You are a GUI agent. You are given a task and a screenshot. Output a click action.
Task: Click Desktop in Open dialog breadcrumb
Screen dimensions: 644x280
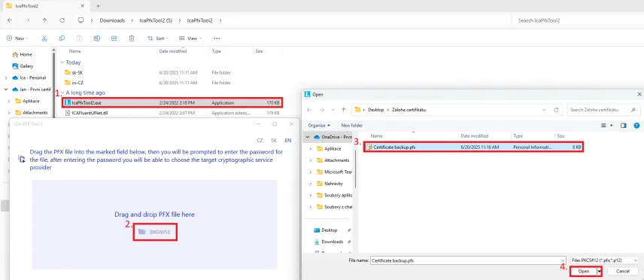376,110
